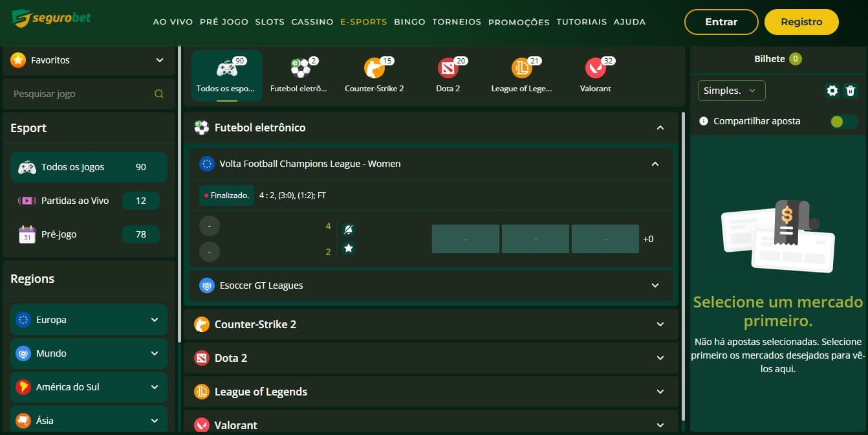Clear bet slip with trash icon
The height and width of the screenshot is (435, 868).
tap(851, 91)
